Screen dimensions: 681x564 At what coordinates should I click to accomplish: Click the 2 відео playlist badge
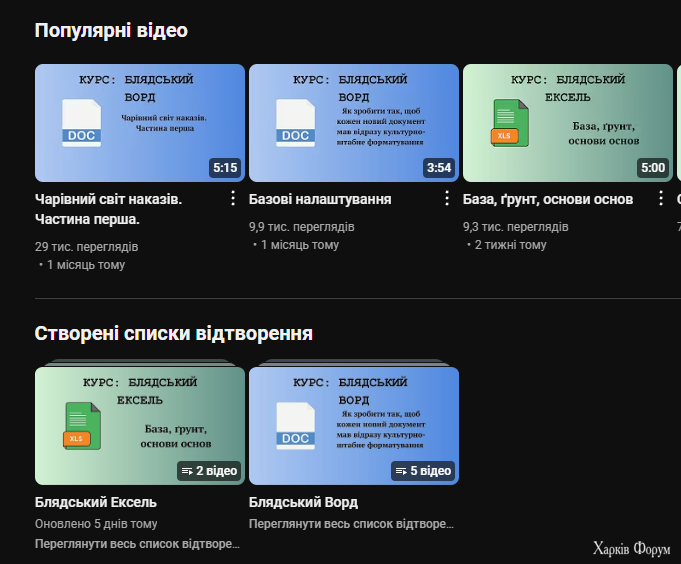click(209, 471)
